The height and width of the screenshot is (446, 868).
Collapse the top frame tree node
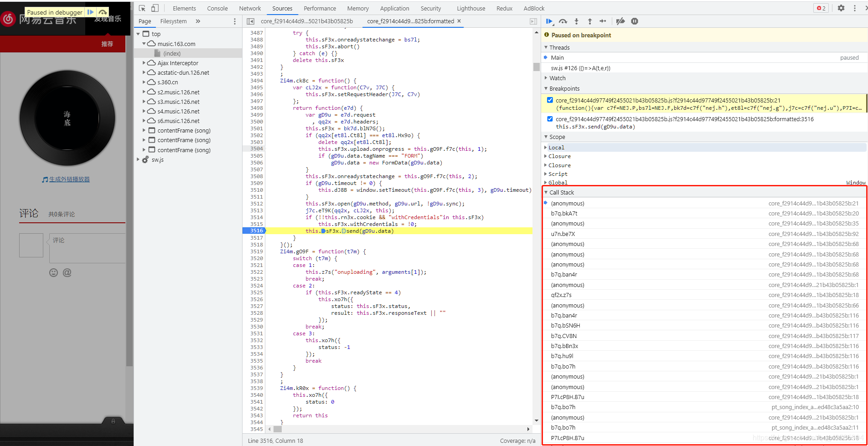point(138,34)
